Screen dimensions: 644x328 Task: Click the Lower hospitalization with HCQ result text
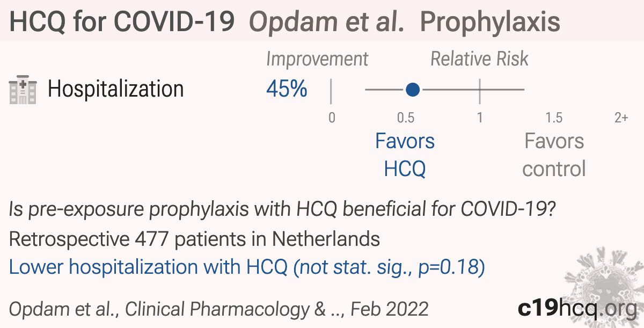(247, 267)
